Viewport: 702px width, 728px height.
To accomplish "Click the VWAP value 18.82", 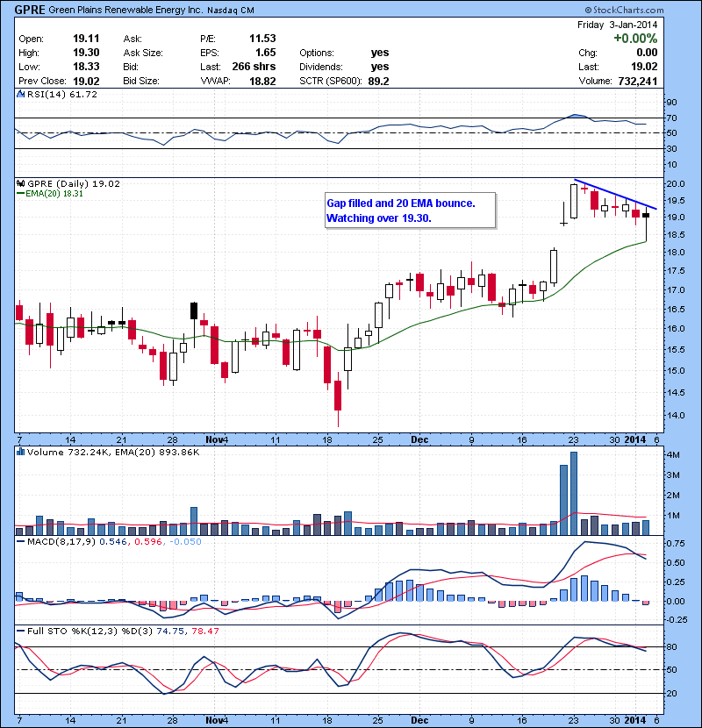I will (262, 82).
